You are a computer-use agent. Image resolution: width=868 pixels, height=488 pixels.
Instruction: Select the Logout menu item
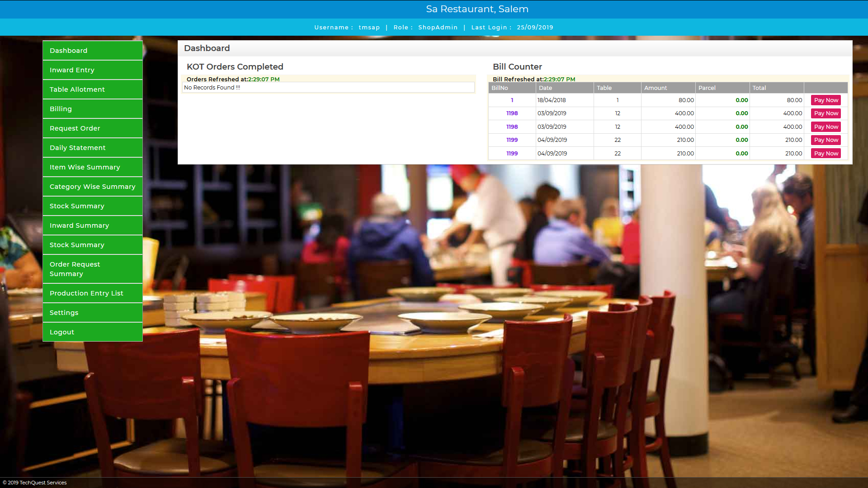click(92, 332)
